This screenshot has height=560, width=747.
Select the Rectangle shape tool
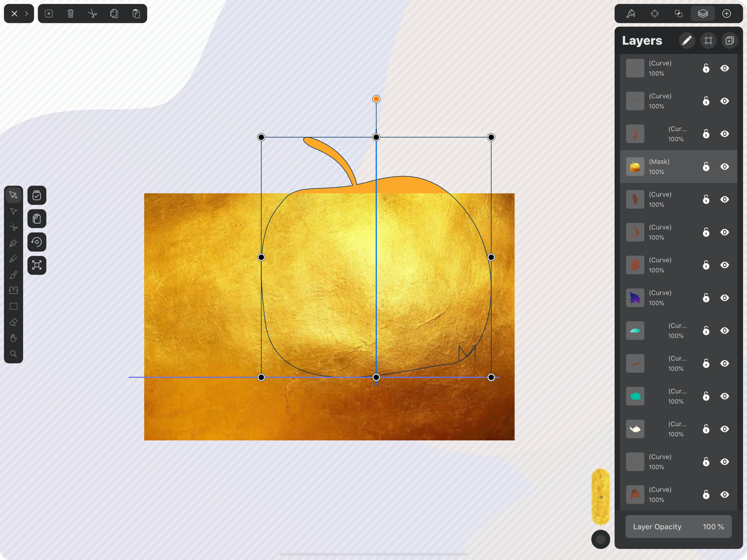(x=14, y=306)
